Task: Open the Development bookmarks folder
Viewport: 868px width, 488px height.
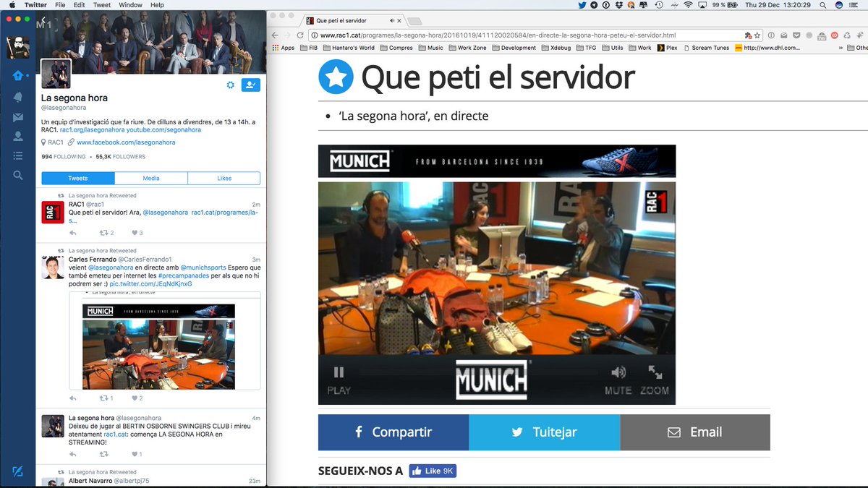Action: pos(514,48)
